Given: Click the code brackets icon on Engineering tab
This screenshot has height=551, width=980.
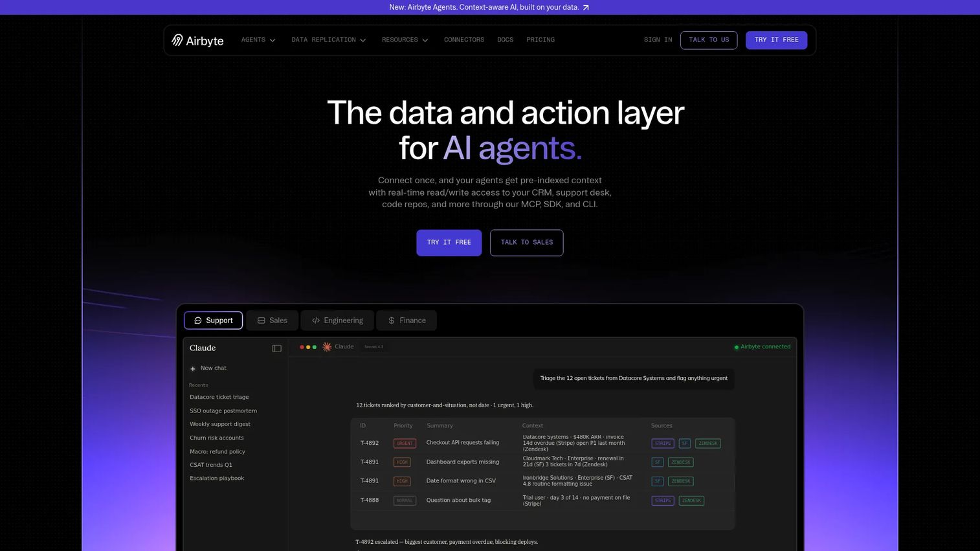Looking at the screenshot, I should [316, 320].
